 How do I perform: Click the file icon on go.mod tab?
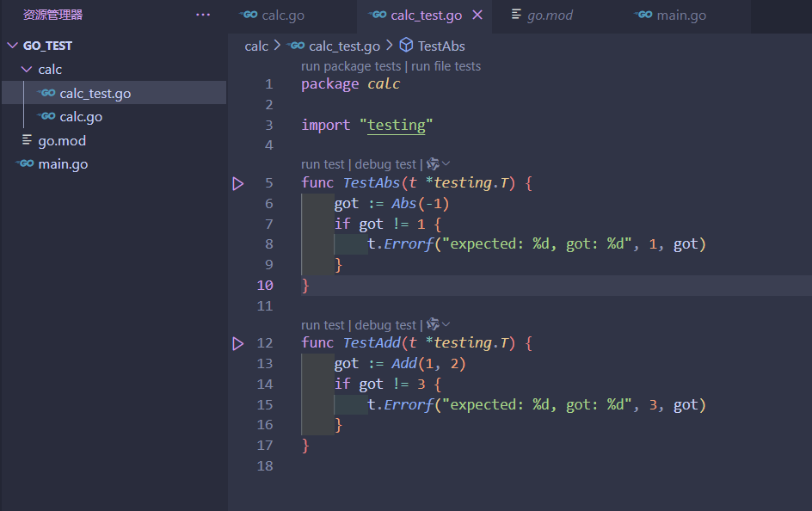(516, 14)
